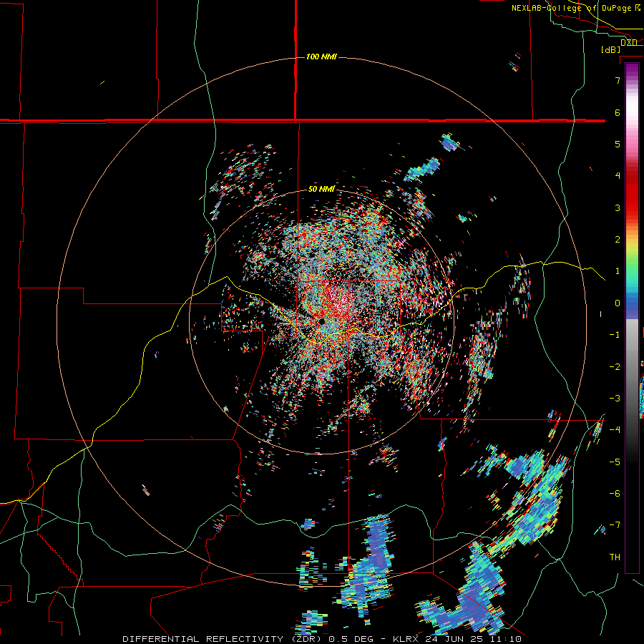The image size is (644, 644).
Task: Click the radar site black dot at center
Action: tap(321, 321)
